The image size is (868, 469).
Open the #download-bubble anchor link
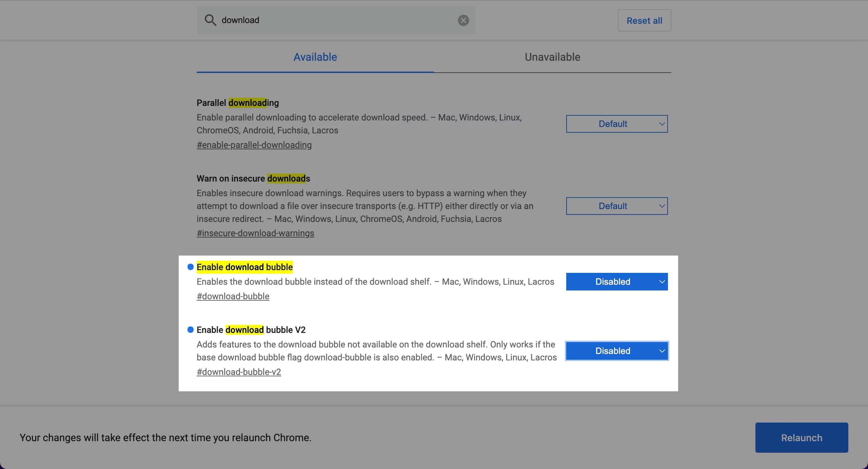coord(233,296)
